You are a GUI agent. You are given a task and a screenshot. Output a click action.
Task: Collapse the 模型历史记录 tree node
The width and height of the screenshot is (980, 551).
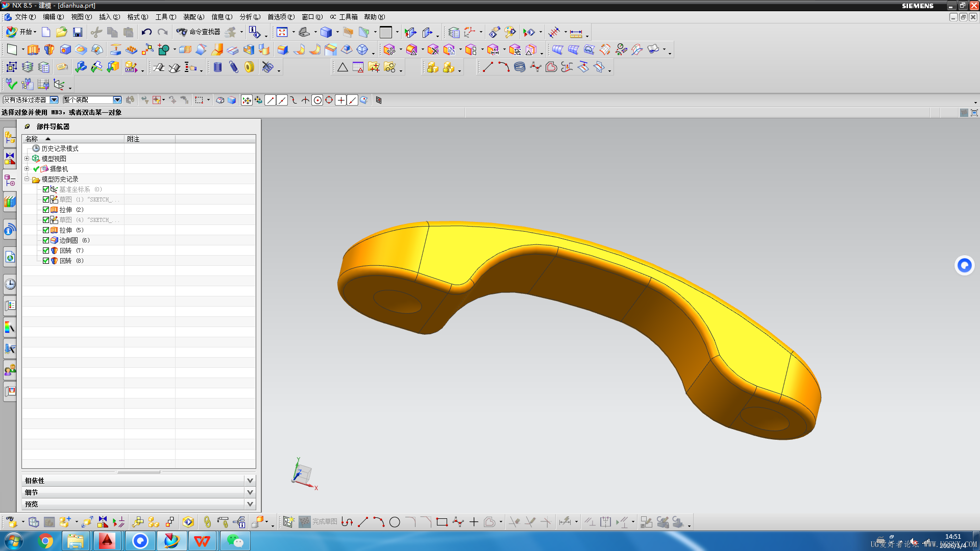(x=27, y=179)
